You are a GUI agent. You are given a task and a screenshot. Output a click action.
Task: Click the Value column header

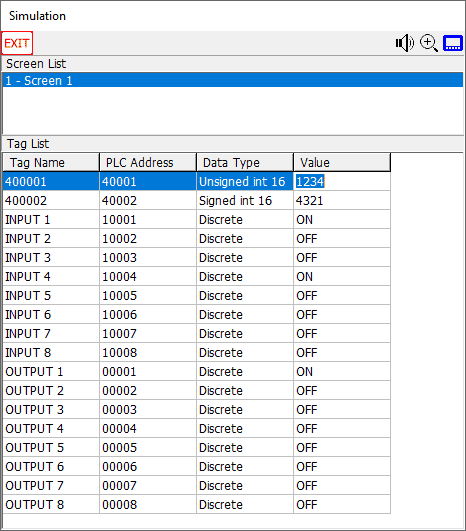pos(342,163)
